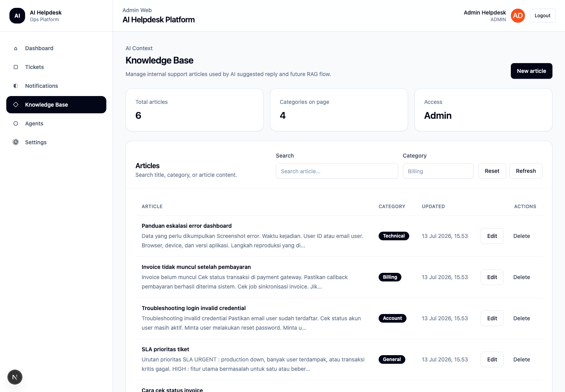Click the Tickets square icon
565x392 pixels.
pos(16,67)
